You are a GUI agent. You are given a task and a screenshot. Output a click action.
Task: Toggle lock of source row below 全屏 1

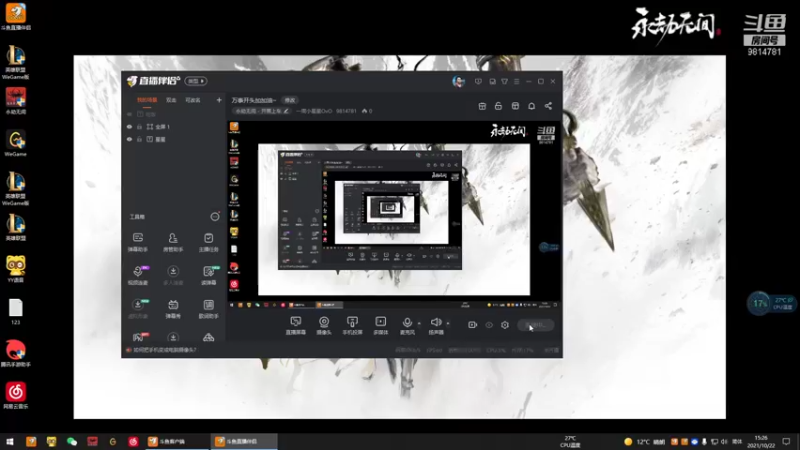139,139
